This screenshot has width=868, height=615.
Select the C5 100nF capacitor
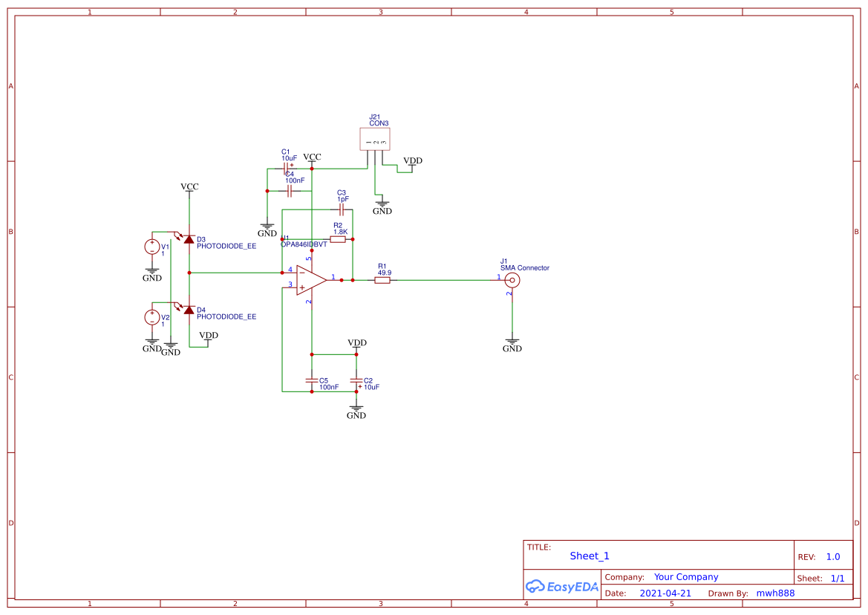point(312,380)
